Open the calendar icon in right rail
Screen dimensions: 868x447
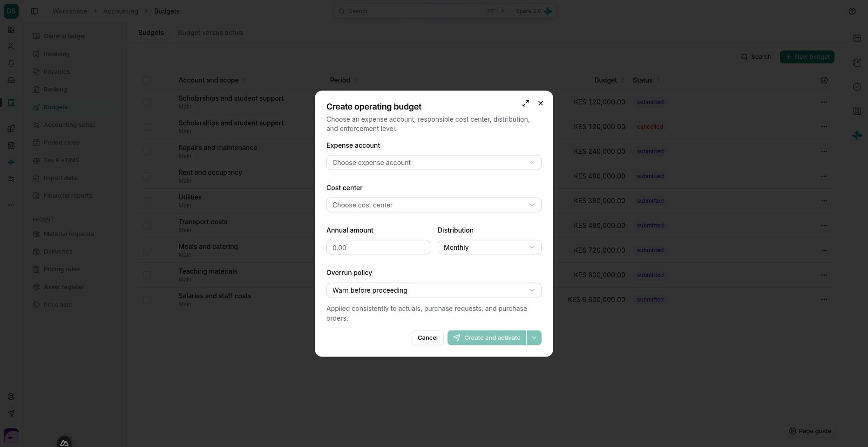coord(857,38)
